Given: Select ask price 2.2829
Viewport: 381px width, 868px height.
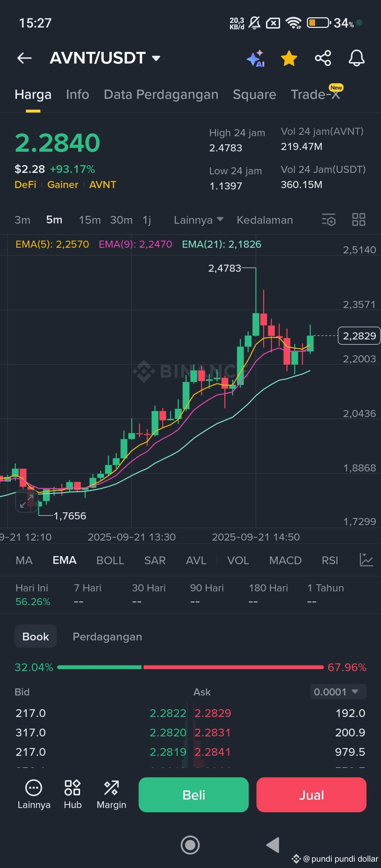Looking at the screenshot, I should pos(213,713).
